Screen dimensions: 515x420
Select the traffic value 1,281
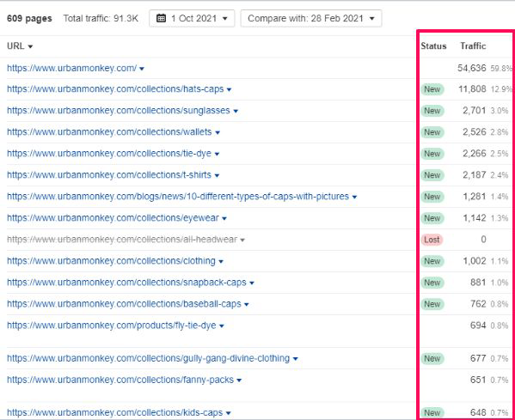pyautogui.click(x=475, y=197)
